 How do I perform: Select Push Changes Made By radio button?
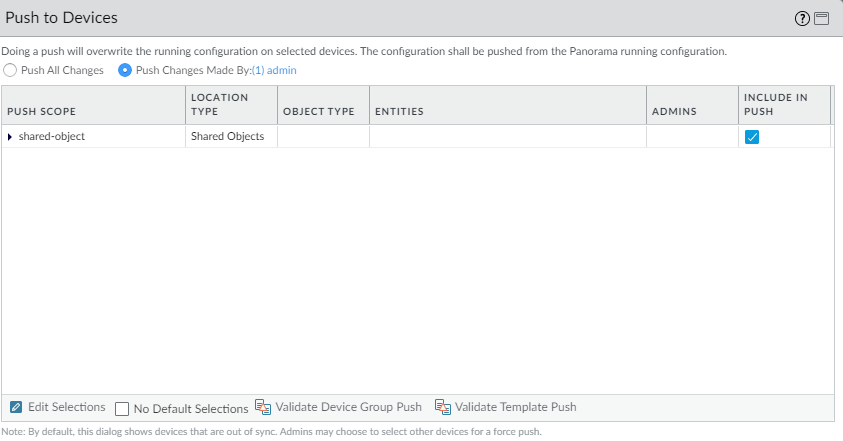tap(125, 70)
